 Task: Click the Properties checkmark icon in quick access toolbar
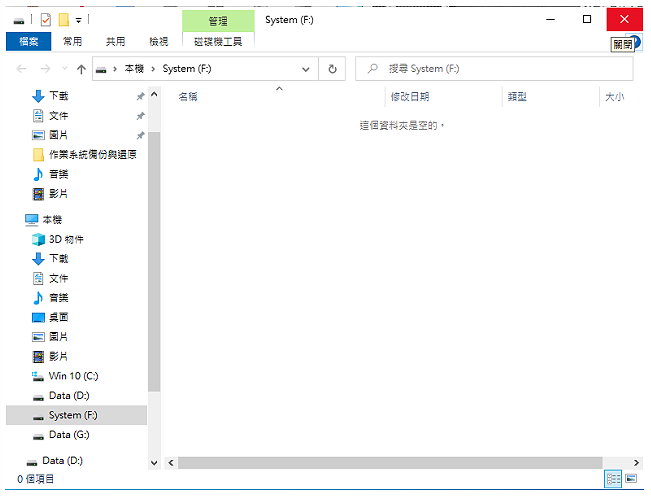(x=46, y=20)
